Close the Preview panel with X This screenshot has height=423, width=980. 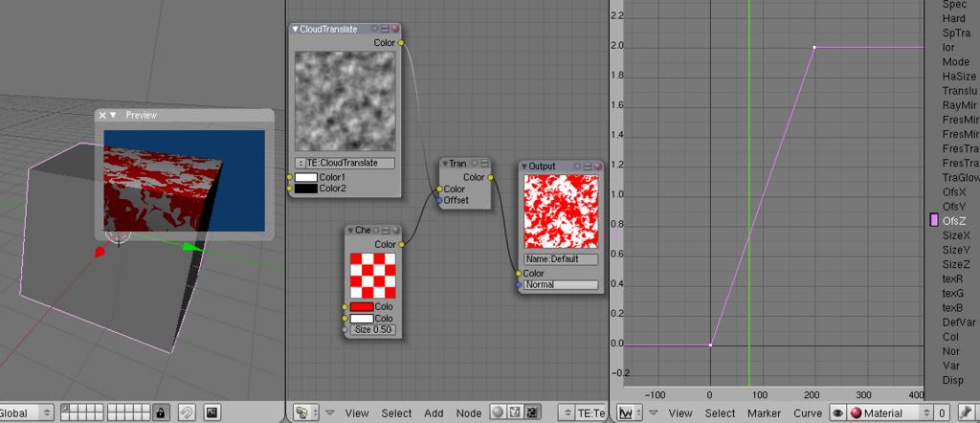[102, 115]
